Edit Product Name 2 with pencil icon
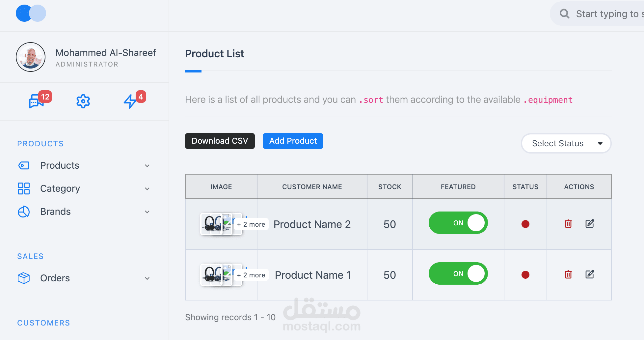 (590, 224)
